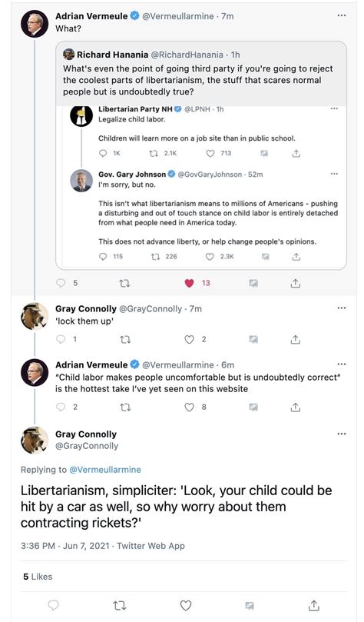The width and height of the screenshot is (364, 622).
Task: Open more options menu on 'lock them up' reply
Action: tap(342, 308)
